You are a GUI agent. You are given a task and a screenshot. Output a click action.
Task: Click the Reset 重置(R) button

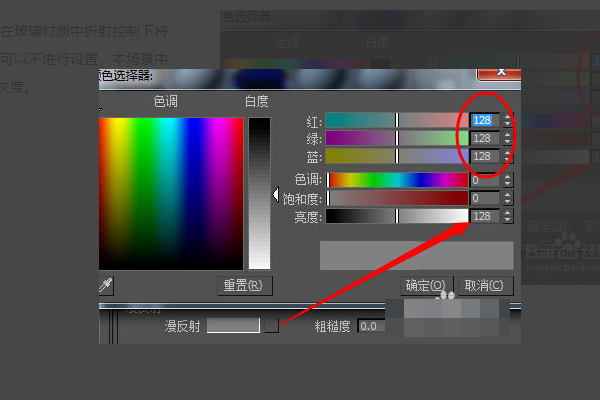[245, 286]
